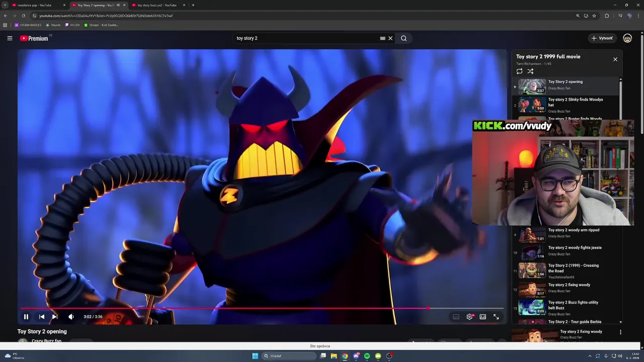
Task: Click the 'Vytvoriť' create button
Action: point(602,38)
